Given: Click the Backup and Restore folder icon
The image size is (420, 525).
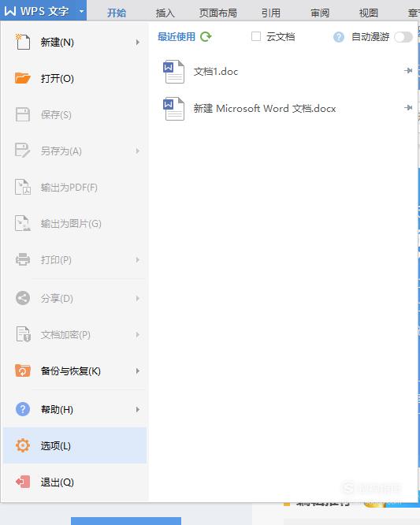Looking at the screenshot, I should (22, 370).
